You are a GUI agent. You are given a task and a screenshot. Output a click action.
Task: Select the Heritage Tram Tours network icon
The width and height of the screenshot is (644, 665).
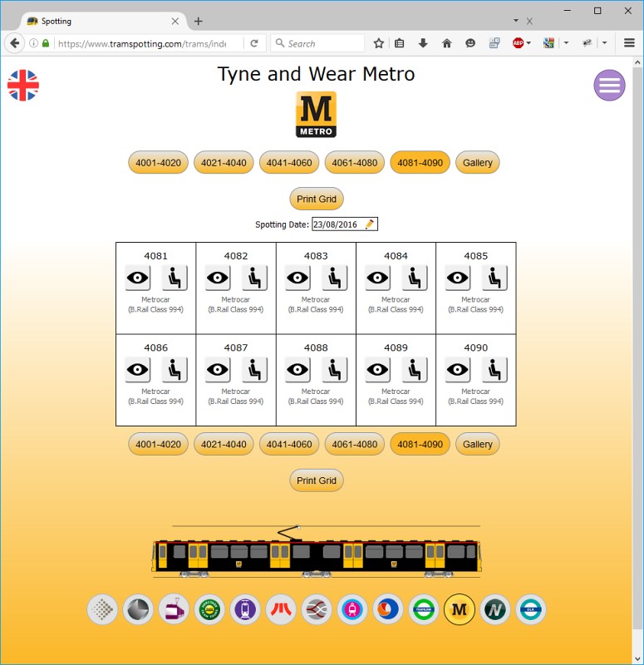(209, 609)
